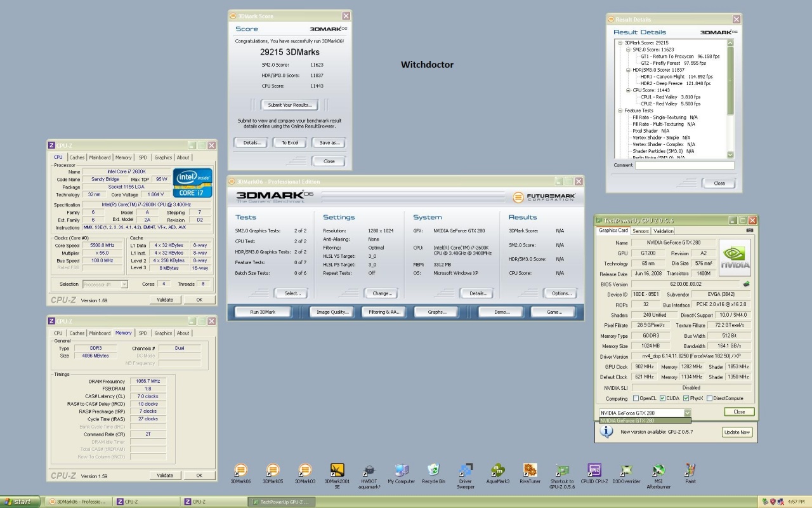Toggle the CUDA checkbox

pos(662,399)
